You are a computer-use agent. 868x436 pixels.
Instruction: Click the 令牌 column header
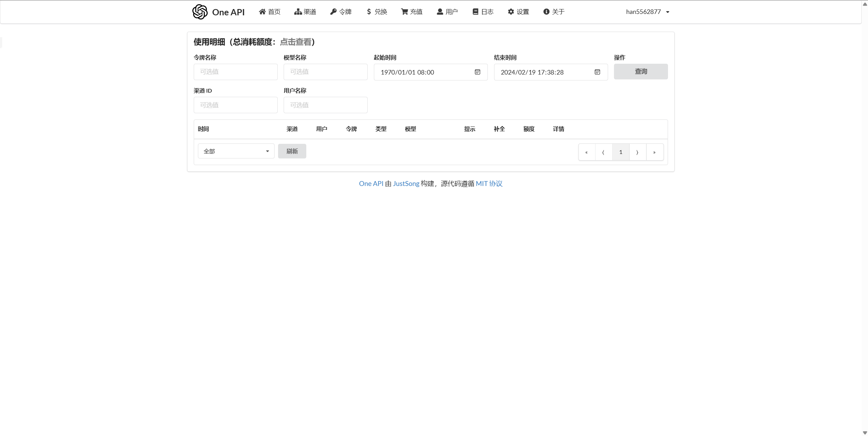pos(351,129)
